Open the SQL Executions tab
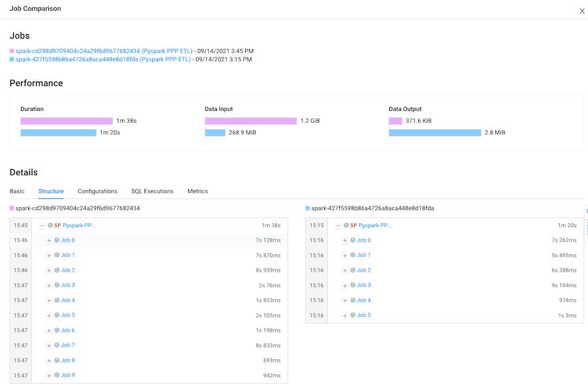Viewport: 588px width, 384px height. click(152, 191)
